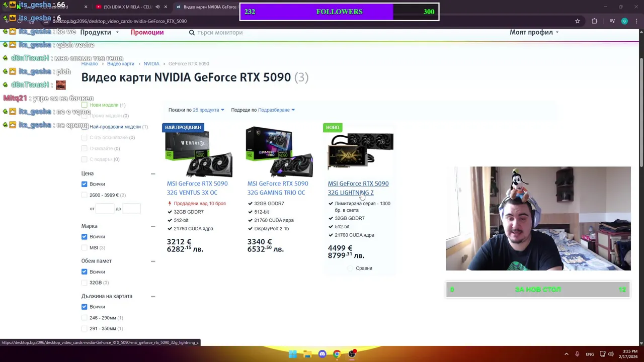Open the Промоции menu item

(147, 32)
